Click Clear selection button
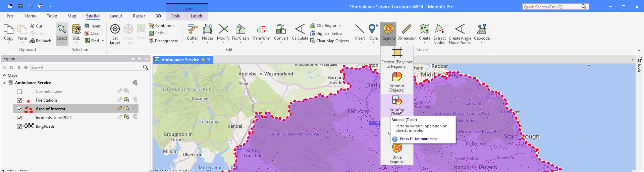Image resolution: width=644 pixels, height=172 pixels. [x=92, y=34]
